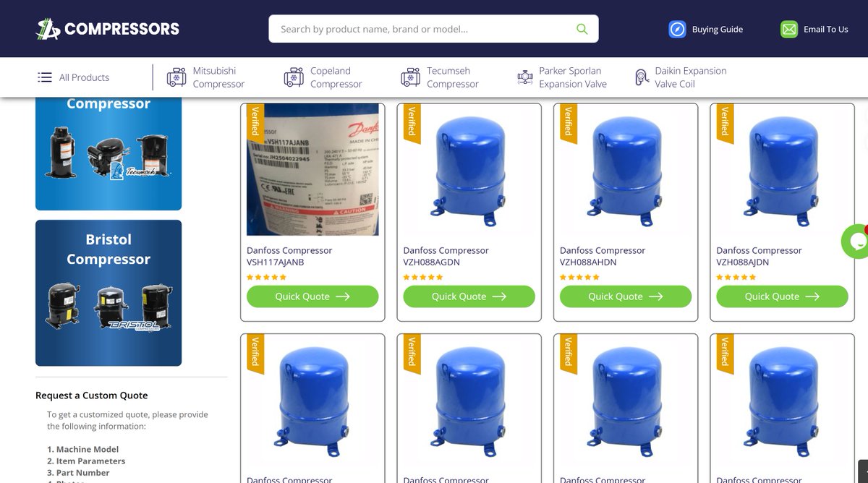Open the VSH117AJANB product photo
868x483 pixels.
click(312, 170)
